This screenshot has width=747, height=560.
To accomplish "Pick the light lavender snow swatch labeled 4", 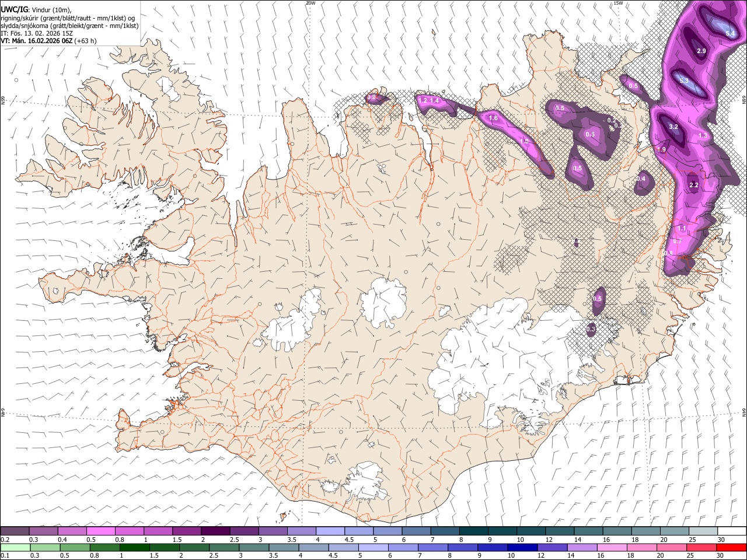I will [329, 531].
